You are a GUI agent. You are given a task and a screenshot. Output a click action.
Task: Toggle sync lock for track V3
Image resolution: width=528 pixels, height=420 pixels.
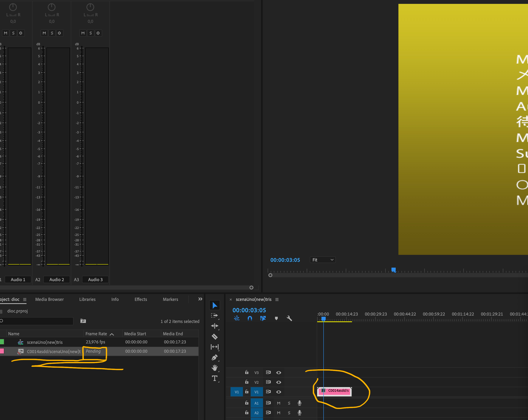(268, 372)
